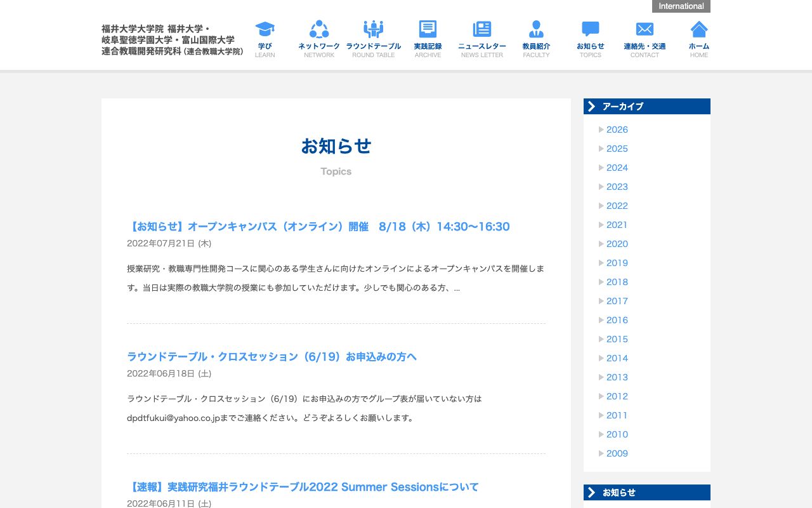Expand the 2019 archive year
The height and width of the screenshot is (508, 812).
click(617, 263)
